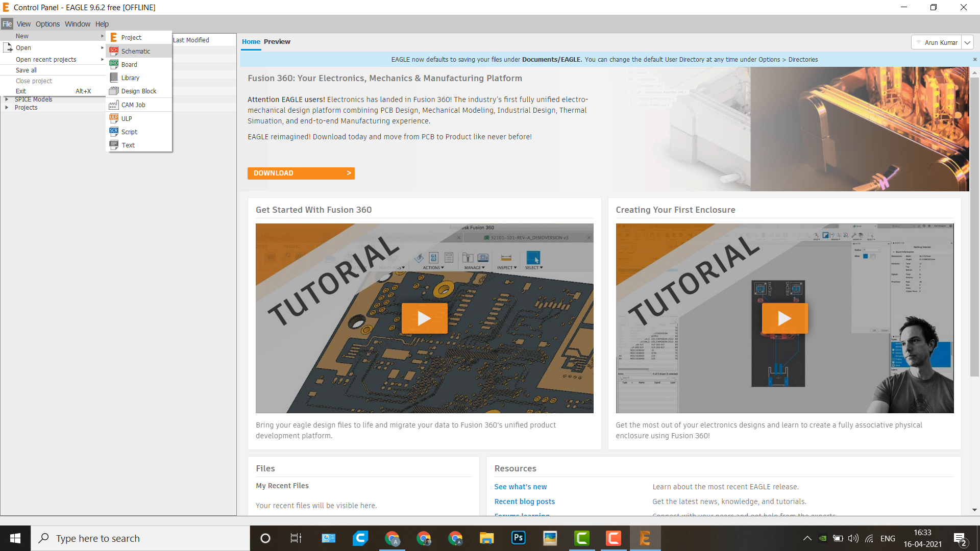Screen dimensions: 980x551
Task: Open the Help menu
Action: (102, 24)
